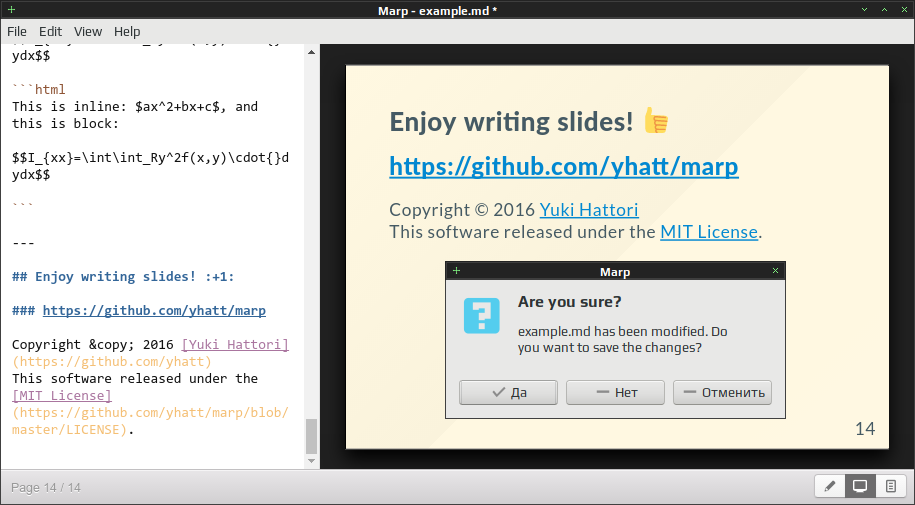Click the '### https://github.com/yhatt/marp' editor line

click(x=139, y=311)
